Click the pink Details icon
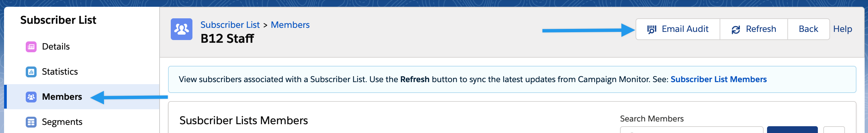Viewport: 868px width, 133px height. (31, 46)
